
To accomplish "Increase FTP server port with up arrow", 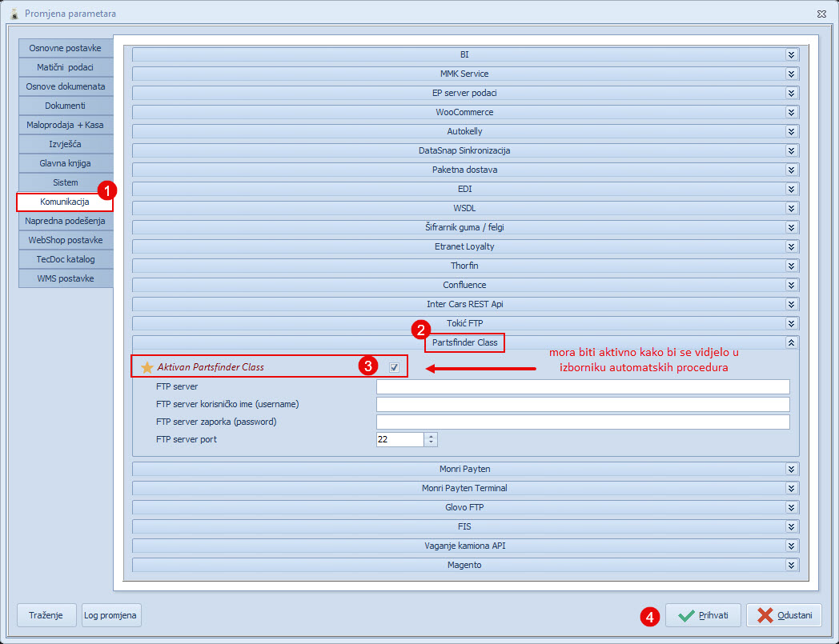I will tap(432, 436).
